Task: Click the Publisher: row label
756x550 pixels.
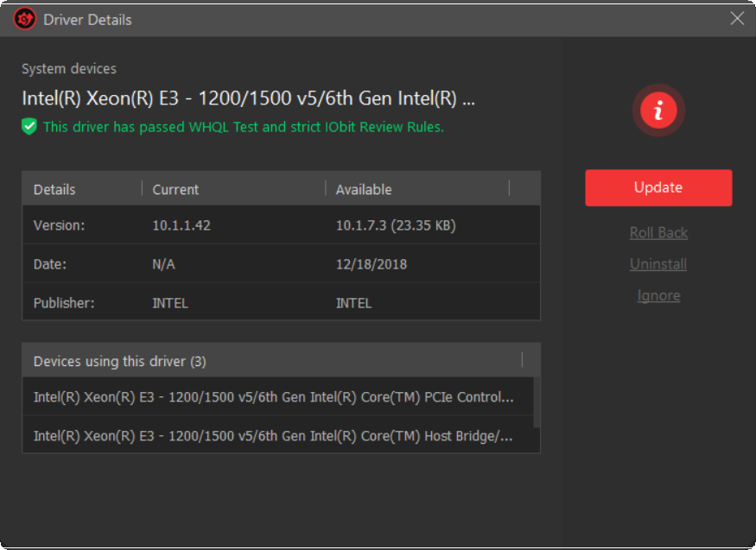Action: 64,303
